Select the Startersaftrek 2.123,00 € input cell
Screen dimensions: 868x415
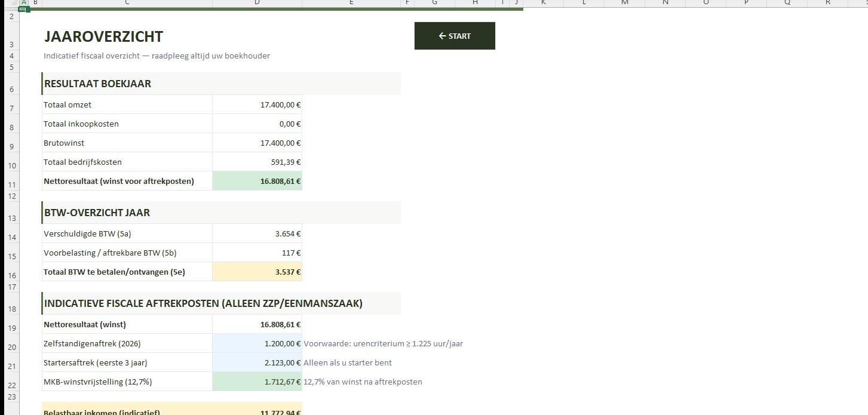[x=257, y=362]
